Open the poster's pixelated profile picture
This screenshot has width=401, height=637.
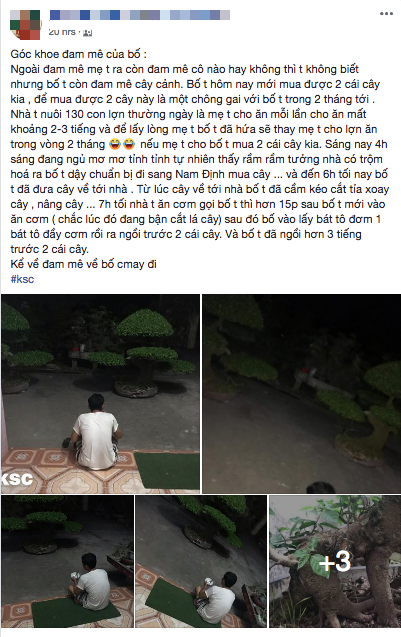click(x=26, y=24)
